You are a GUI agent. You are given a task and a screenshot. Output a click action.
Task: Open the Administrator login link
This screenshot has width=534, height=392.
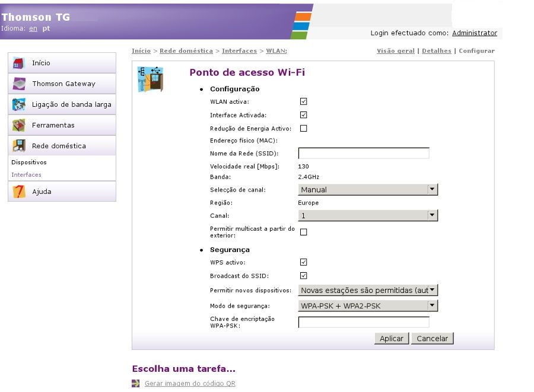475,33
